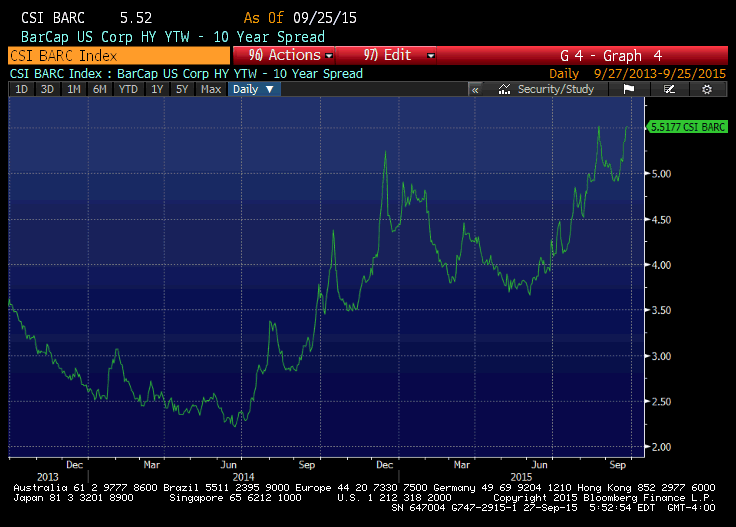
Task: Click the 2013 year label on x-axis
Action: 48,477
